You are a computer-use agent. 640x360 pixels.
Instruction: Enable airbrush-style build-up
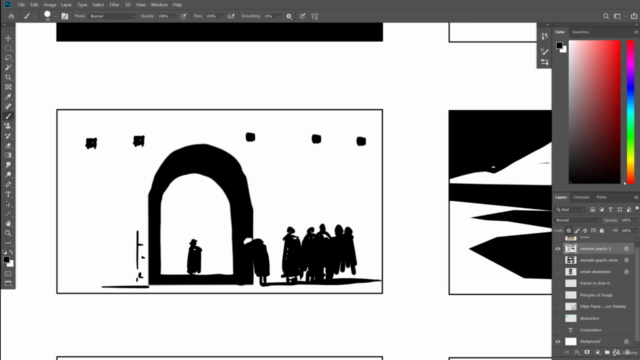[231, 16]
